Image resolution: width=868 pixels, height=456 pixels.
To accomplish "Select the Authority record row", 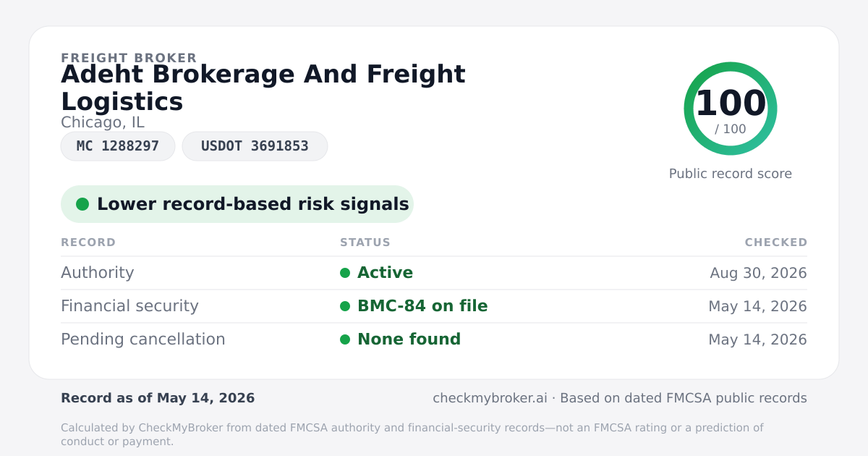I will pyautogui.click(x=434, y=273).
